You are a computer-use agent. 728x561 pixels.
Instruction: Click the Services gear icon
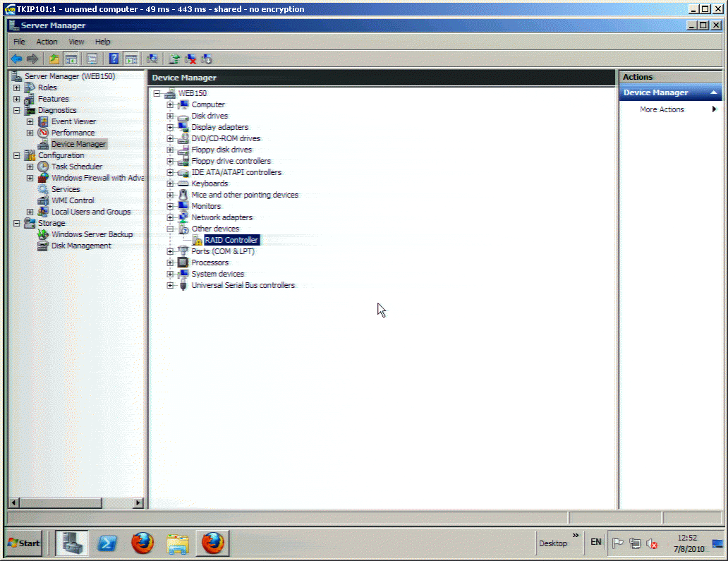(x=43, y=190)
